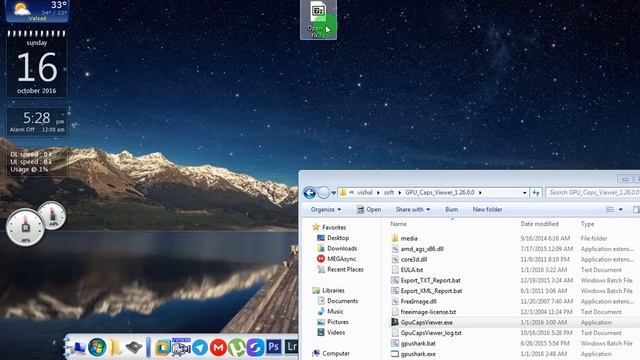Viewport: 640px width, 360px height.
Task: Open the weather gadget showing 33°
Action: click(37, 11)
